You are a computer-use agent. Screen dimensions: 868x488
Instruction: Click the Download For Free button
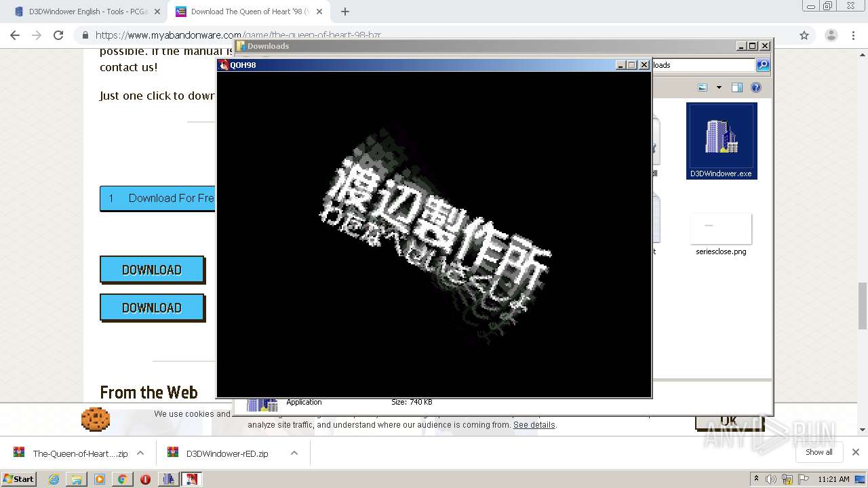click(157, 198)
